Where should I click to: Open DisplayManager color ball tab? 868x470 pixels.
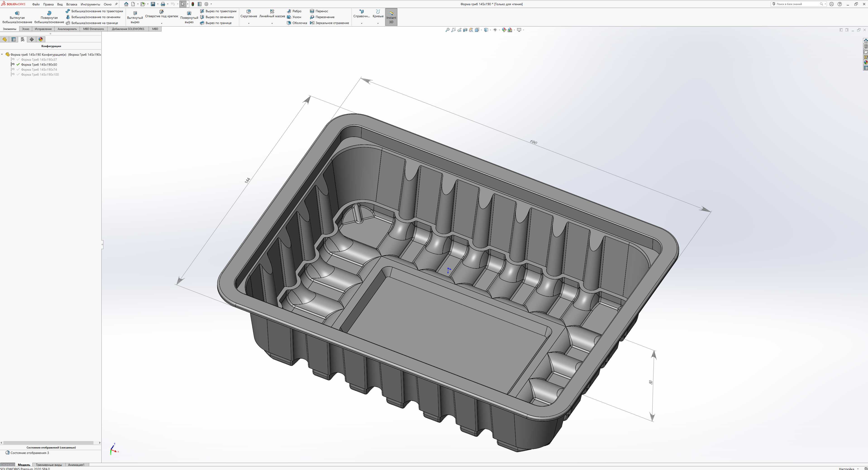click(x=41, y=39)
